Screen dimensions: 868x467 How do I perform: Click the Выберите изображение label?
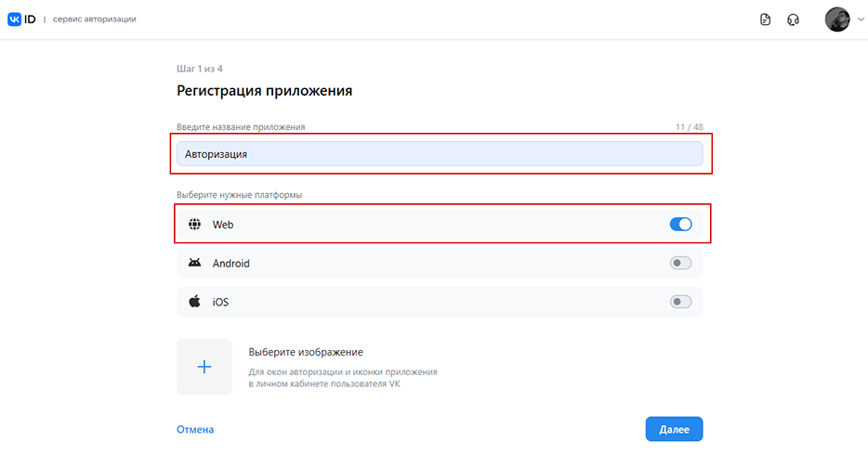tap(306, 352)
